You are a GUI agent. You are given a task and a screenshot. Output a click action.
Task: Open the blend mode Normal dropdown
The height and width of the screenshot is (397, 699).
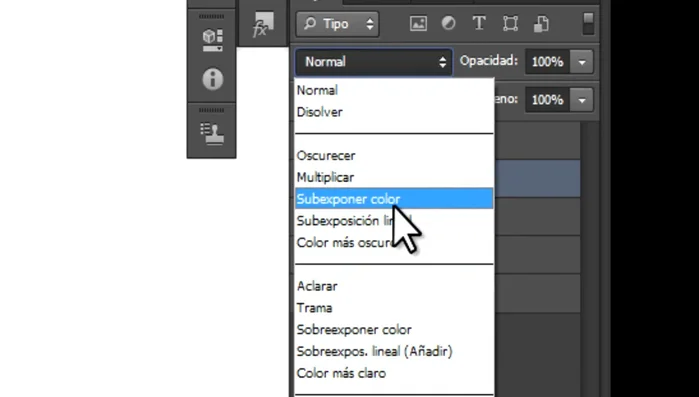point(374,62)
